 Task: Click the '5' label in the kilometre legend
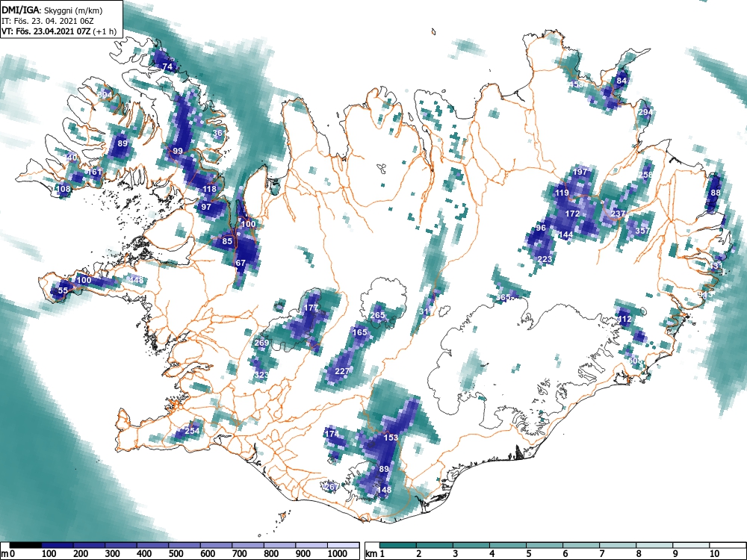[528, 553]
